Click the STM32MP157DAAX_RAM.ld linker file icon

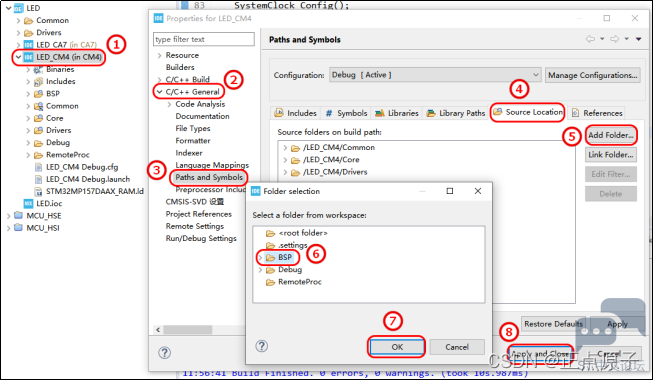pyautogui.click(x=38, y=191)
